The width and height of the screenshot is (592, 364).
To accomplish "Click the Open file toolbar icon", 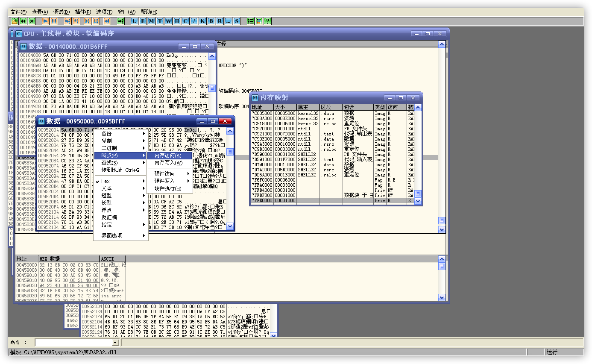I will [x=15, y=21].
